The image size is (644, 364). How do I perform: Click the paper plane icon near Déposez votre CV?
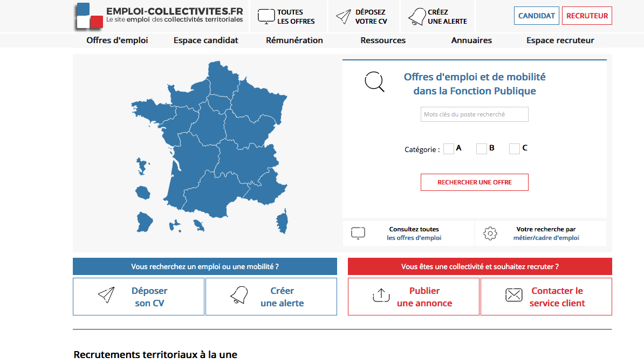[344, 16]
